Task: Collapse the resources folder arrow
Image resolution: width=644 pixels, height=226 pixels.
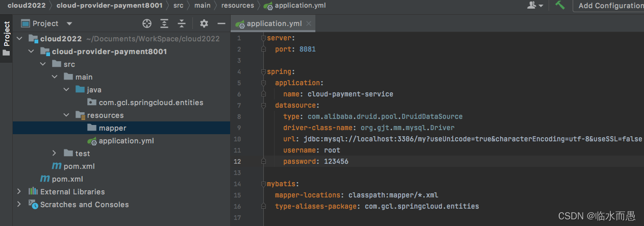Action: click(66, 115)
